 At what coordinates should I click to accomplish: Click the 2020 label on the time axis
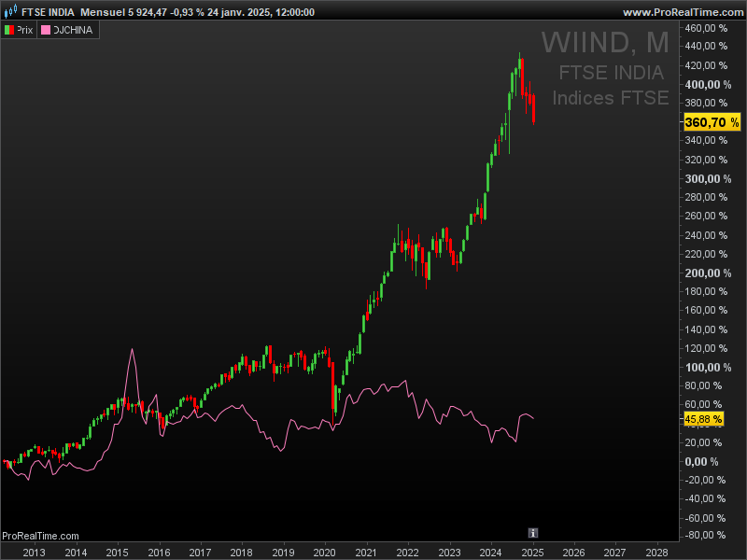[325, 553]
